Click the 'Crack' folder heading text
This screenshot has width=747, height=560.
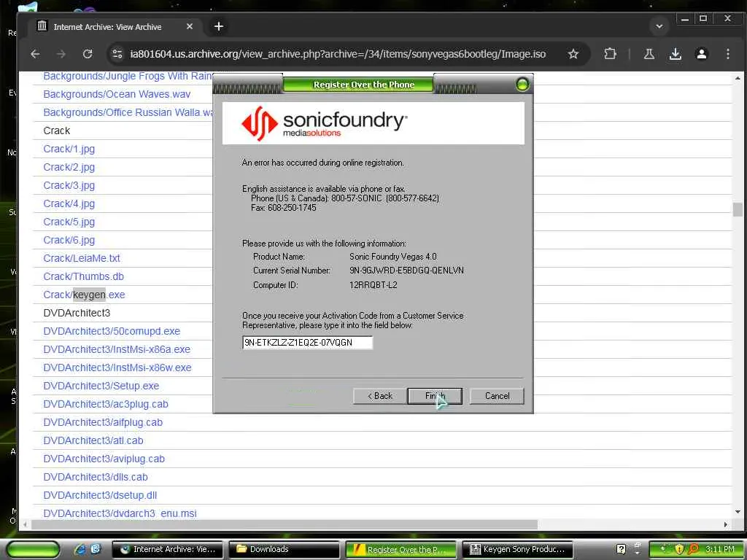coord(57,131)
